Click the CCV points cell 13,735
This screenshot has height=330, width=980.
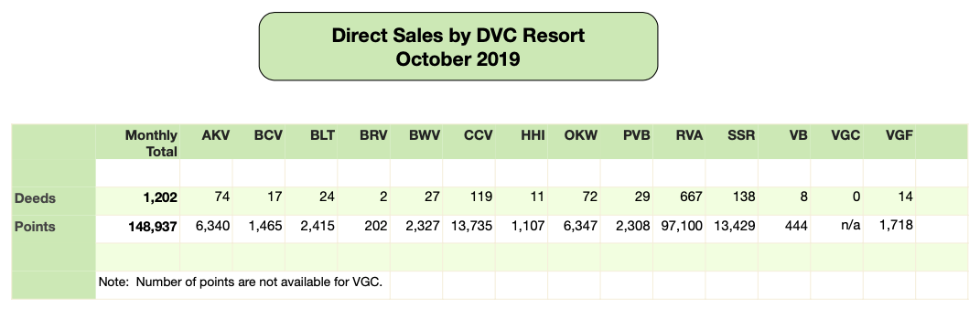tap(468, 229)
